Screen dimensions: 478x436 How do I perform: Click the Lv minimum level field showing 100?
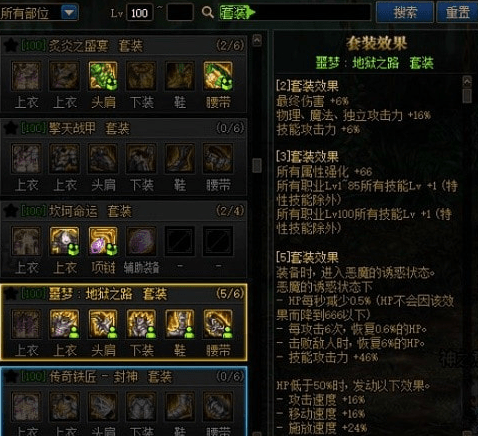pyautogui.click(x=140, y=13)
